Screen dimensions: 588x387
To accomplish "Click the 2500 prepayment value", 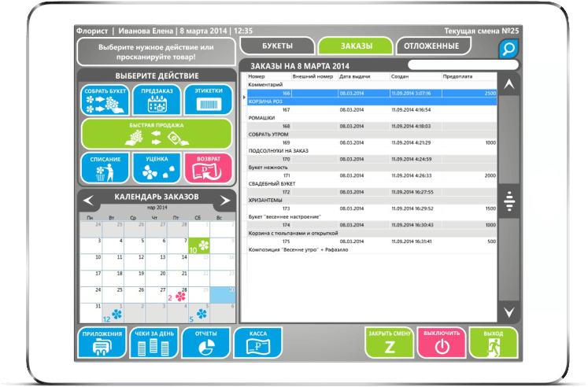I will pos(490,94).
